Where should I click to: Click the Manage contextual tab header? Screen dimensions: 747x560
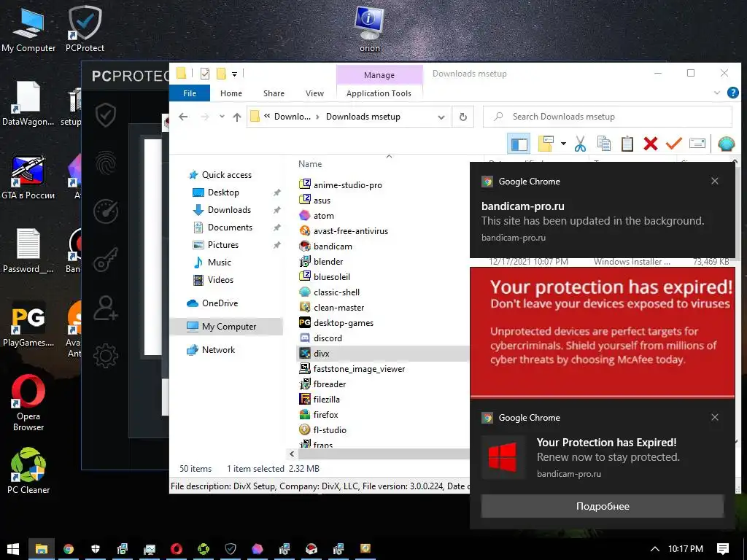point(379,75)
